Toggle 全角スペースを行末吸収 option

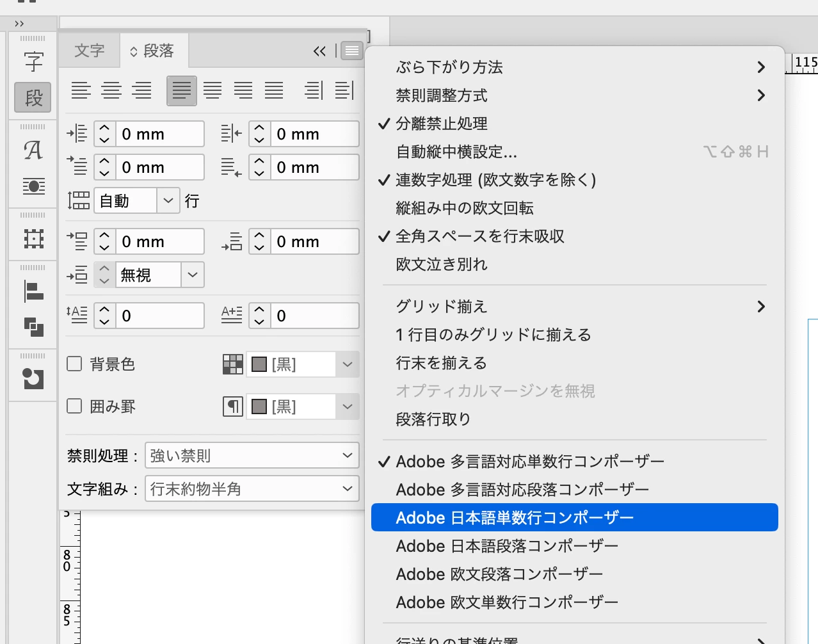point(575,236)
